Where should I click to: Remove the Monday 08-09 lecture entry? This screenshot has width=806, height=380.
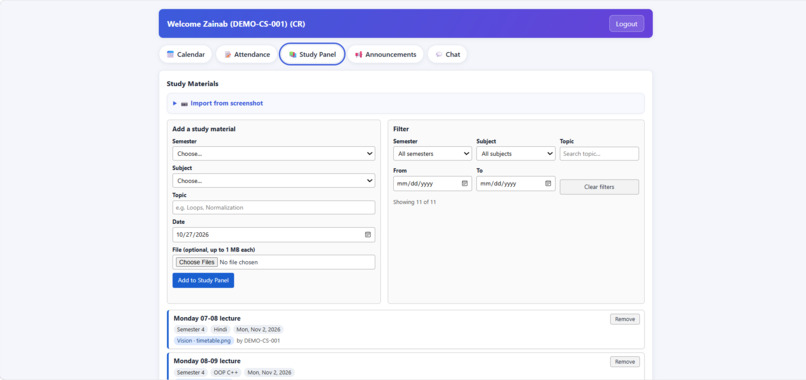click(x=625, y=362)
